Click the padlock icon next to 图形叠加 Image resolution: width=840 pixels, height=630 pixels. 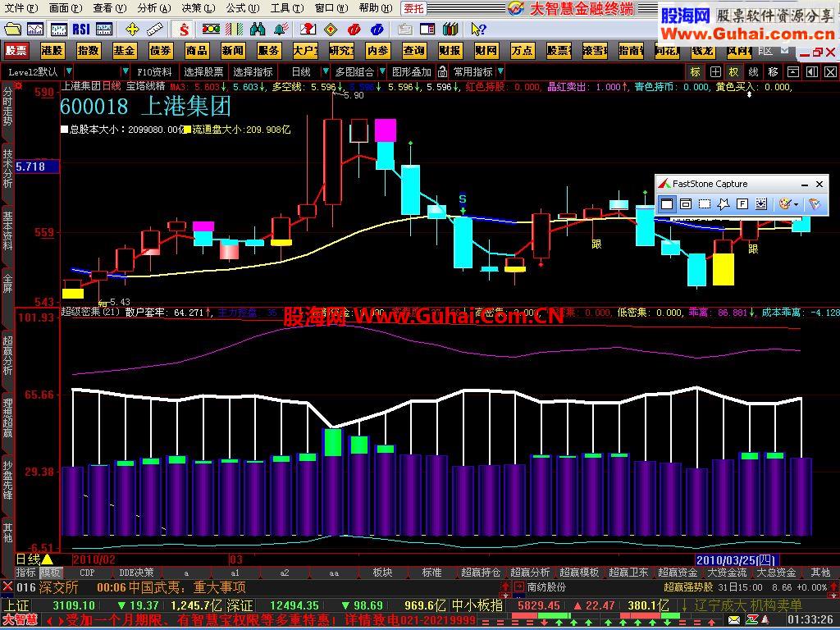pos(442,71)
